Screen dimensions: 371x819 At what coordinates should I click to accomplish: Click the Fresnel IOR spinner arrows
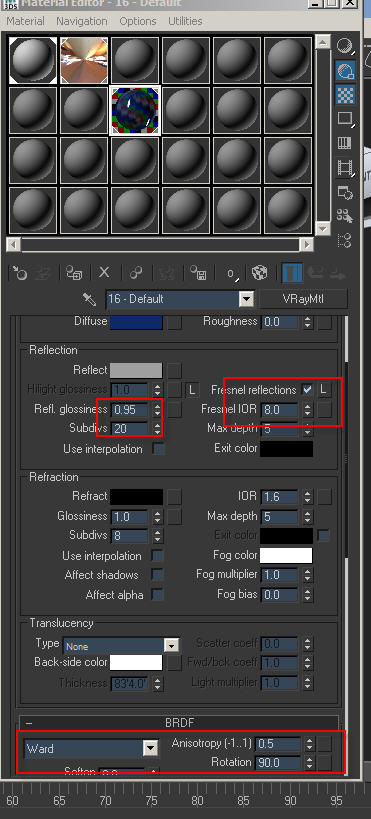pyautogui.click(x=307, y=410)
